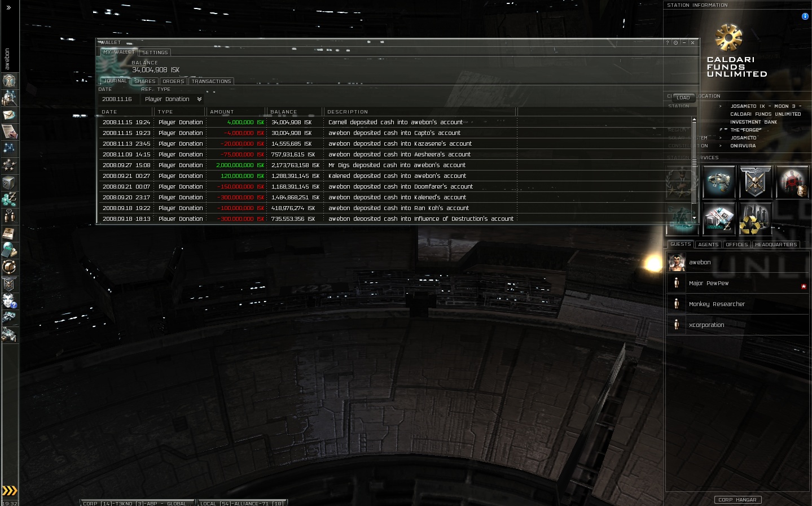Switch to the My Wallet tab
The width and height of the screenshot is (812, 506).
pyautogui.click(x=119, y=52)
